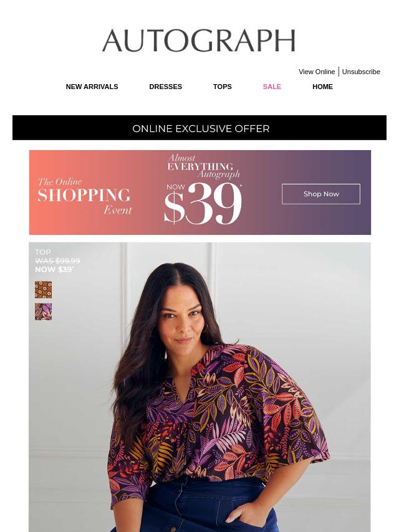The height and width of the screenshot is (532, 399).
Task: Open the pink SALE menu link
Action: coord(272,87)
